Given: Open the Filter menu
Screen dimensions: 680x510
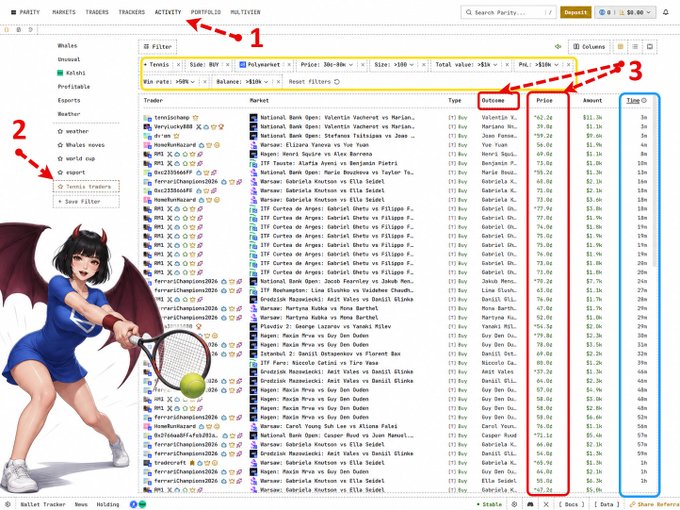Looking at the screenshot, I should [158, 46].
